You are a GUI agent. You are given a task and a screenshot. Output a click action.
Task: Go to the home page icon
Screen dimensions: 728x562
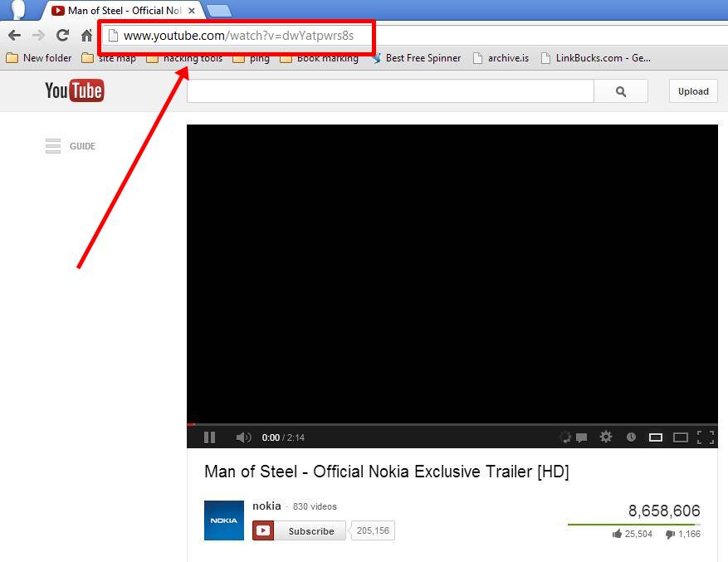point(86,36)
